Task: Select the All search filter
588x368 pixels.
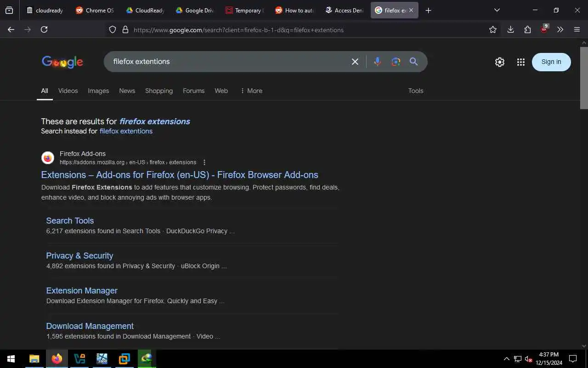Action: [45, 91]
